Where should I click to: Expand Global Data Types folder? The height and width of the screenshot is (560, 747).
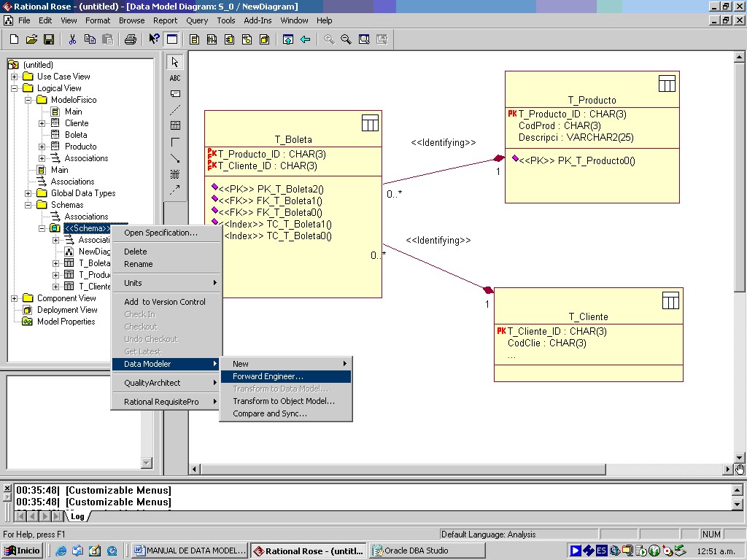click(28, 193)
